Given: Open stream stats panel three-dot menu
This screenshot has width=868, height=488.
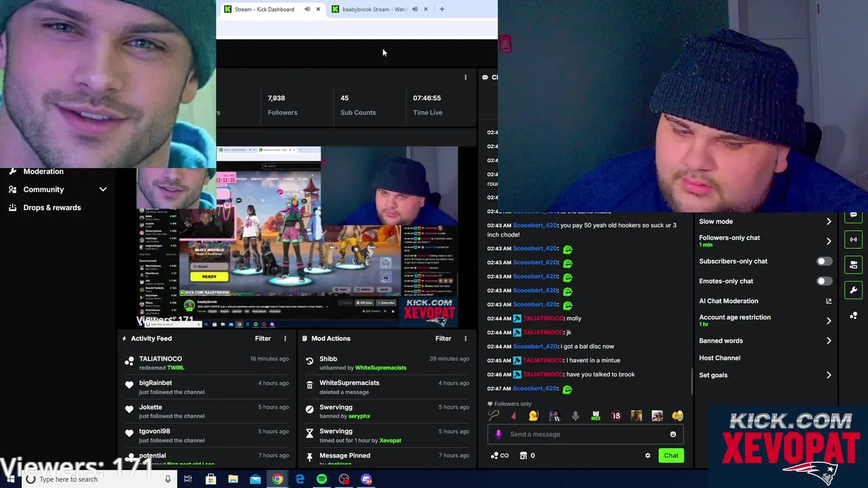Looking at the screenshot, I should pos(465,77).
